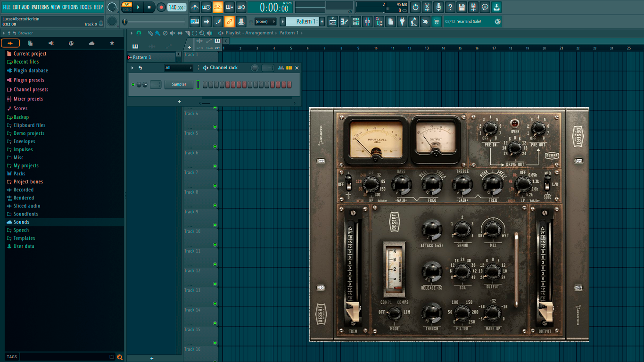Screen dimensions: 644x362
Task: Open the PATTERNS menu
Action: click(x=40, y=7)
